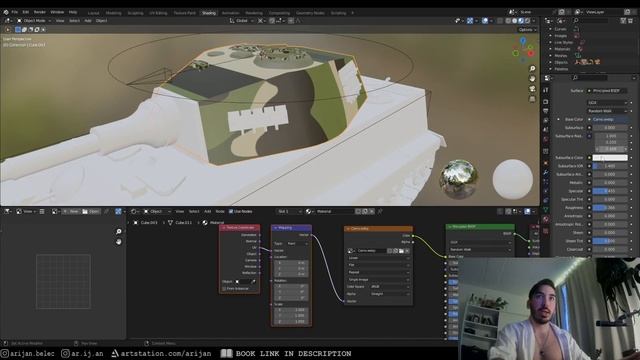Click Base Color Camo texture field in properties

(x=610, y=119)
